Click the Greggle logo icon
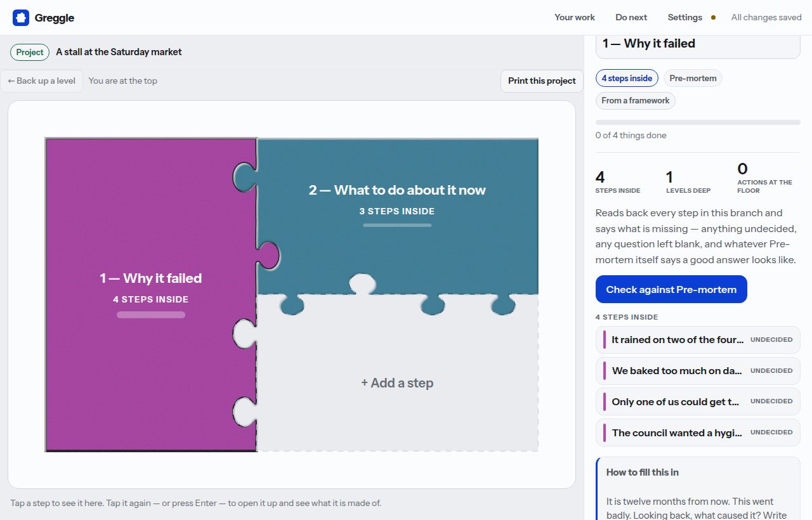 pos(21,18)
